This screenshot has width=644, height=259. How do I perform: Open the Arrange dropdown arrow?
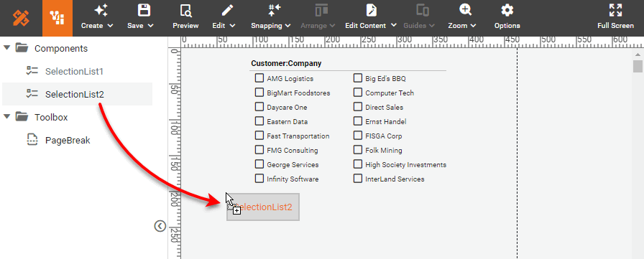point(332,25)
